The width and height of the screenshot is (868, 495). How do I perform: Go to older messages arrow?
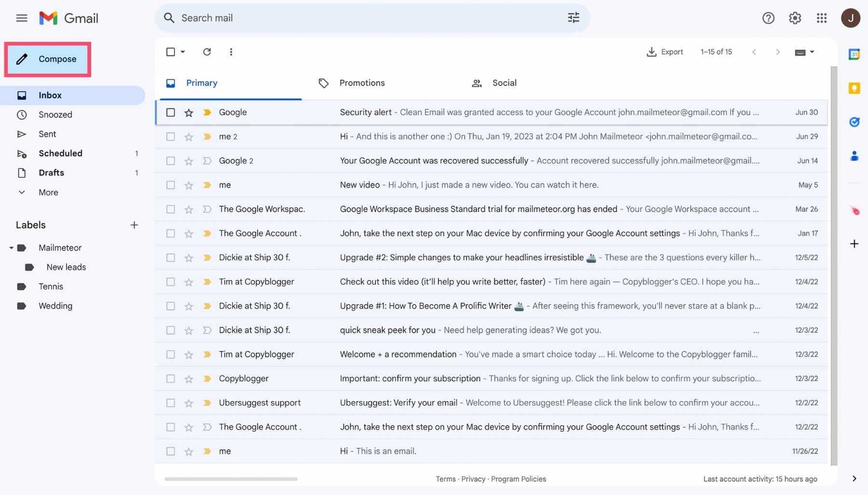[778, 52]
